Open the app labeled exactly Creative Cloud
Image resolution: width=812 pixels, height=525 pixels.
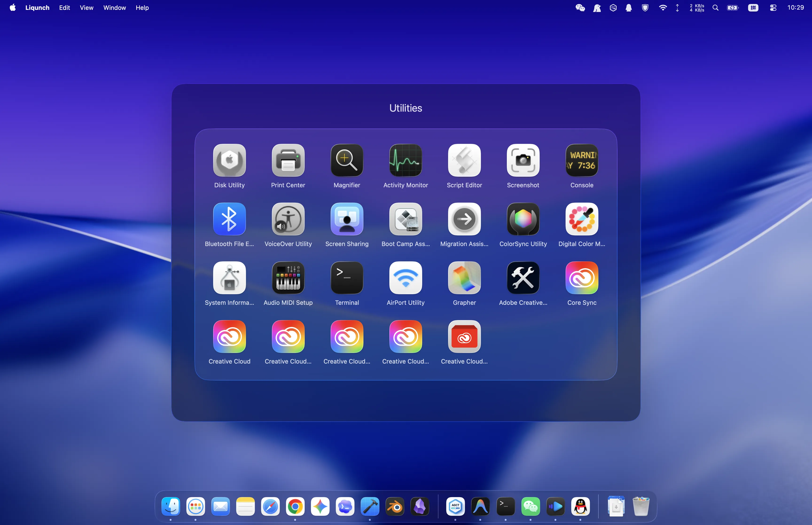[229, 337]
